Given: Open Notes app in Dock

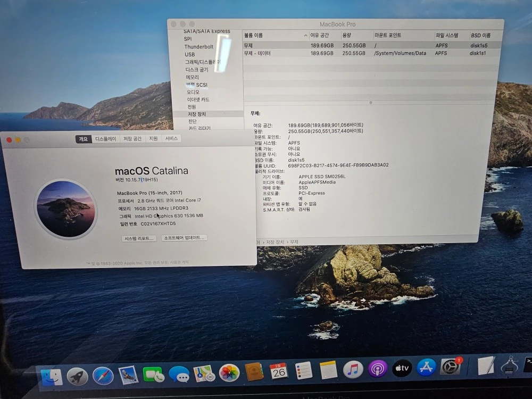Looking at the screenshot, I should [328, 370].
